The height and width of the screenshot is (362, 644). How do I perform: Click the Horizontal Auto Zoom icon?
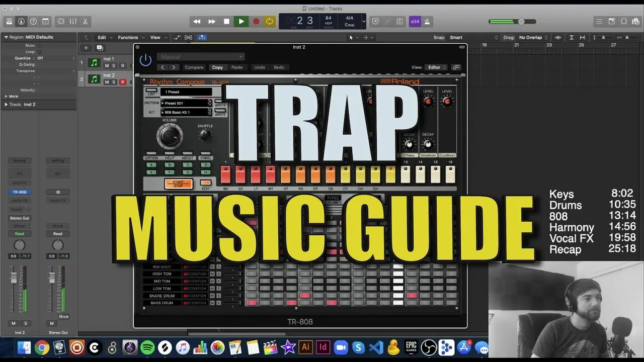pyautogui.click(x=583, y=37)
